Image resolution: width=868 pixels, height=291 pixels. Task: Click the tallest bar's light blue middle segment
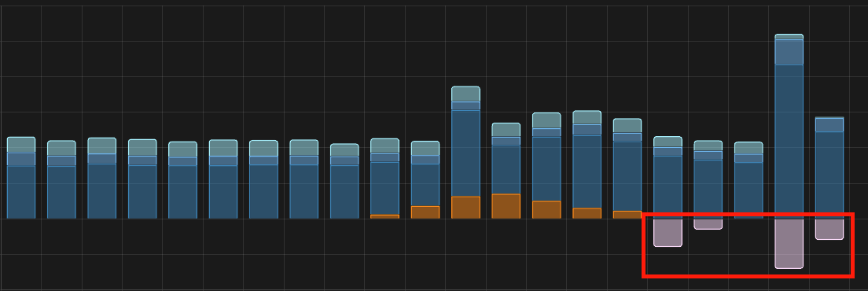(789, 53)
